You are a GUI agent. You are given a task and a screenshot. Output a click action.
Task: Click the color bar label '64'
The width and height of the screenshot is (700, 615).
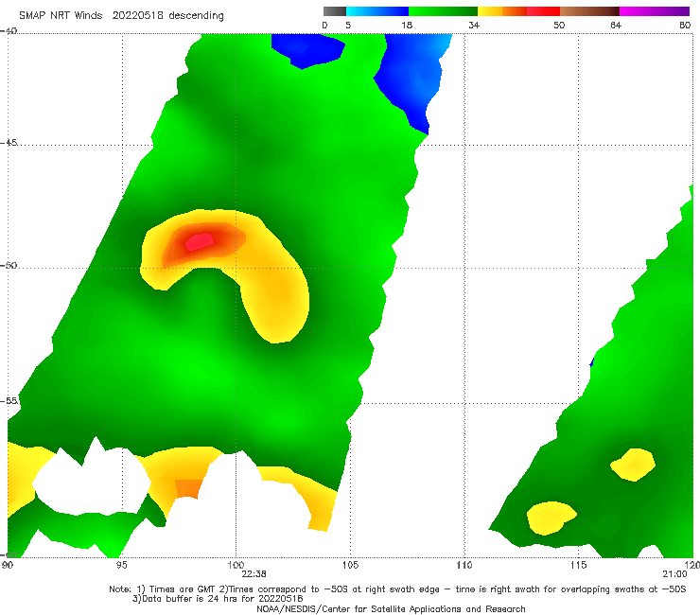[x=616, y=26]
